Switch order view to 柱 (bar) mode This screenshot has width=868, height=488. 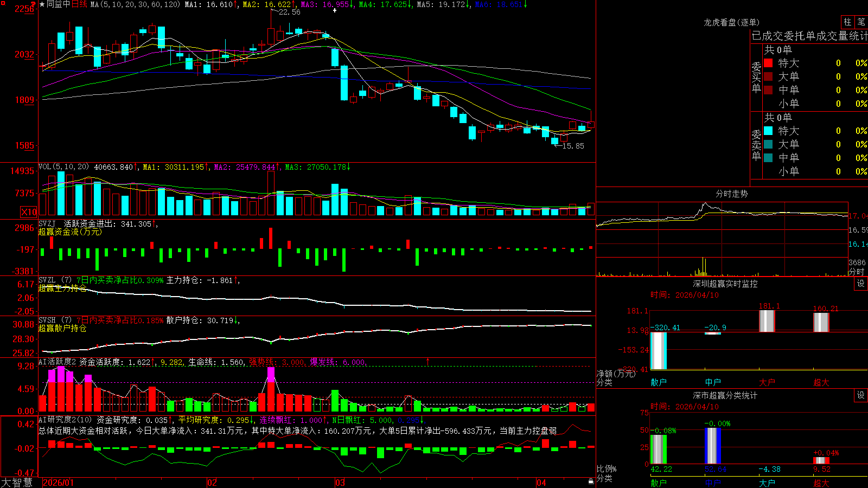tap(847, 22)
